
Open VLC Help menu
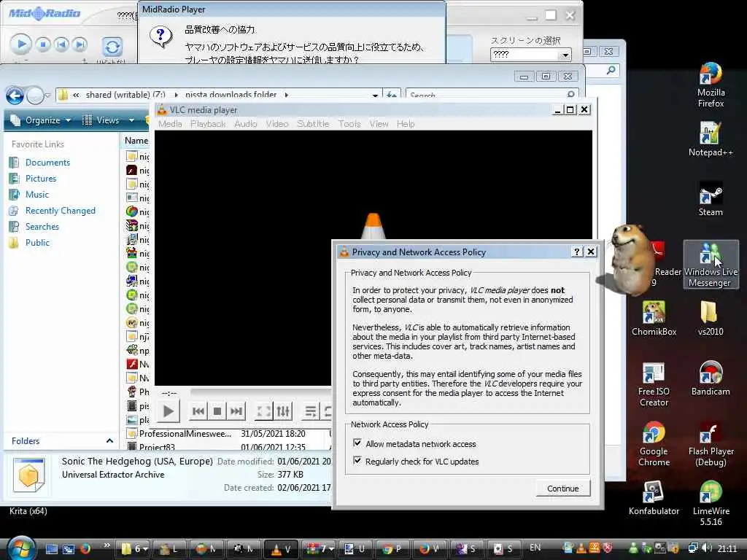coord(406,124)
